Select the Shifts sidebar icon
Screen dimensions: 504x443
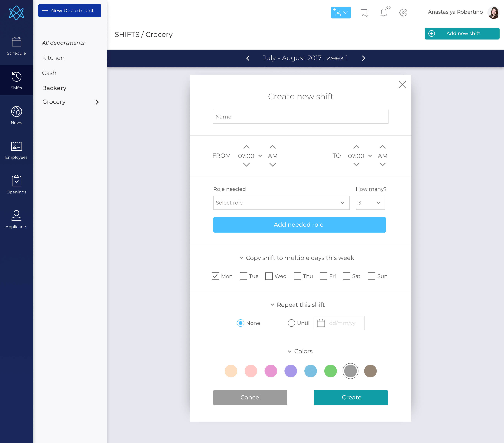coord(16,80)
